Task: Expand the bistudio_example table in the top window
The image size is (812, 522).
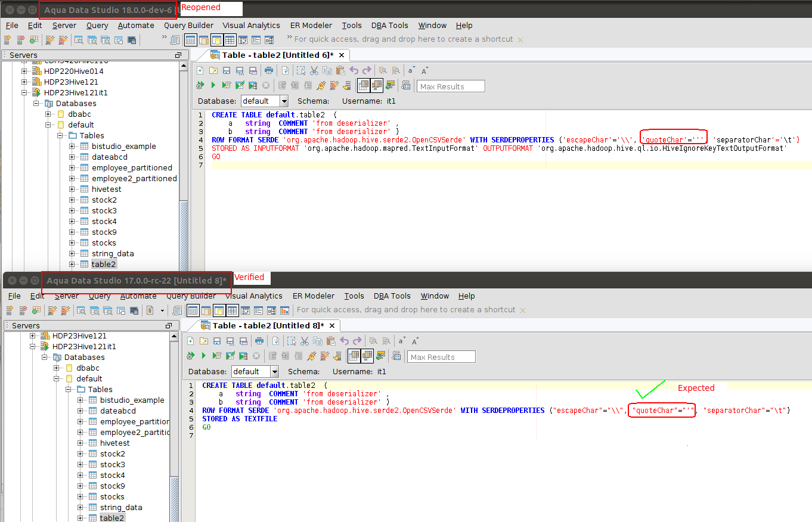Action: pyautogui.click(x=72, y=146)
